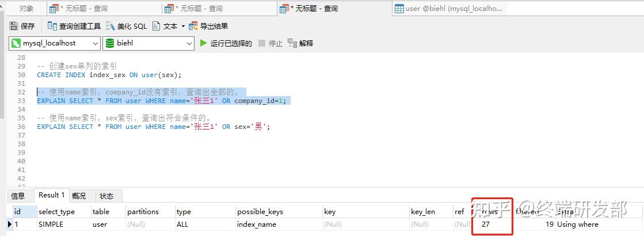Click the table column header

pyautogui.click(x=108, y=211)
